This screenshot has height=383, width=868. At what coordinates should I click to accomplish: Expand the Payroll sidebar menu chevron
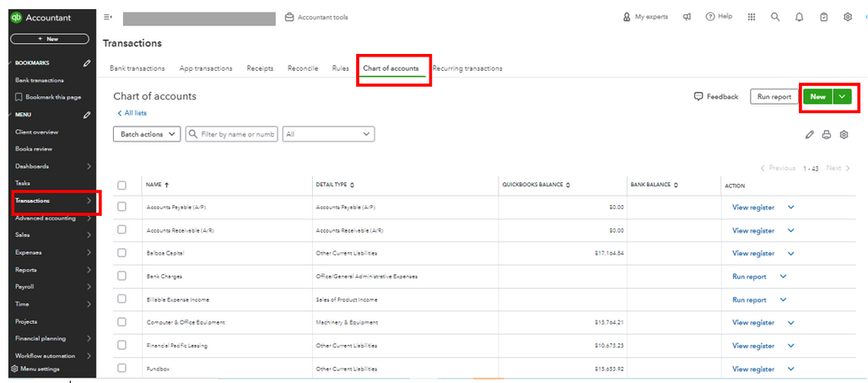pos(89,287)
